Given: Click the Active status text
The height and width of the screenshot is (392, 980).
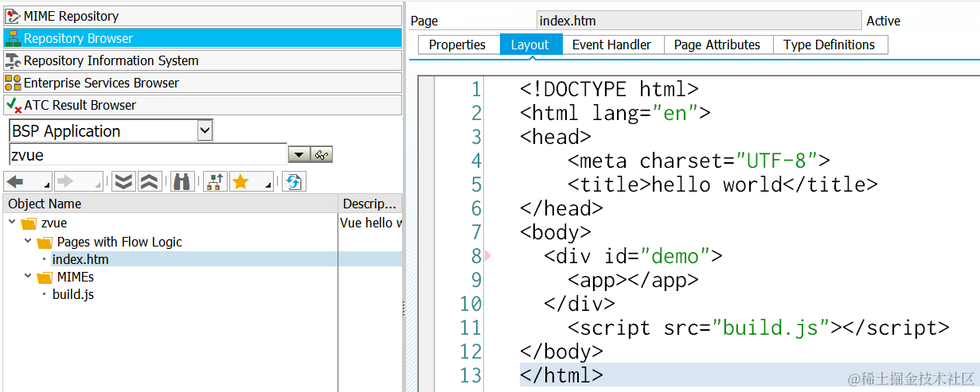Looking at the screenshot, I should point(884,21).
